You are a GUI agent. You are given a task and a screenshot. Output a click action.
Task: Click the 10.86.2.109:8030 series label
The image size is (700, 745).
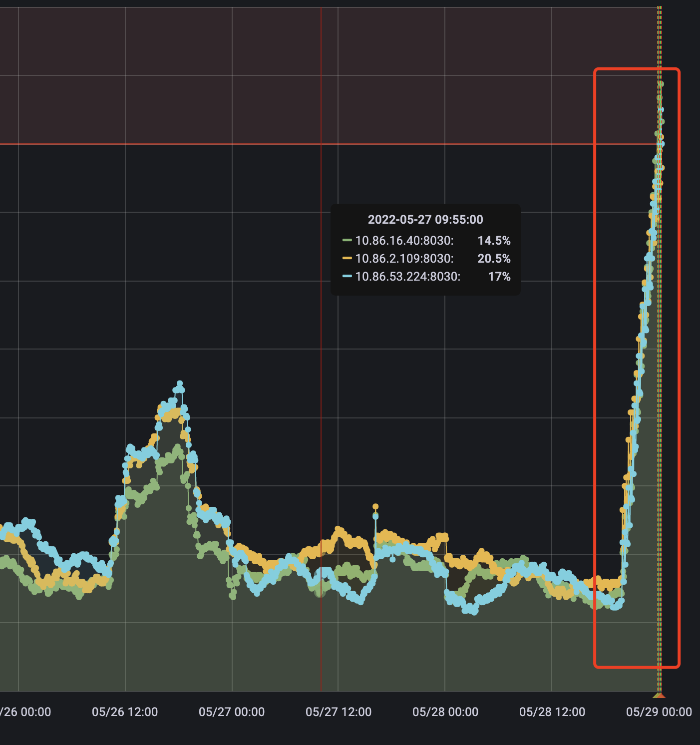point(404,259)
